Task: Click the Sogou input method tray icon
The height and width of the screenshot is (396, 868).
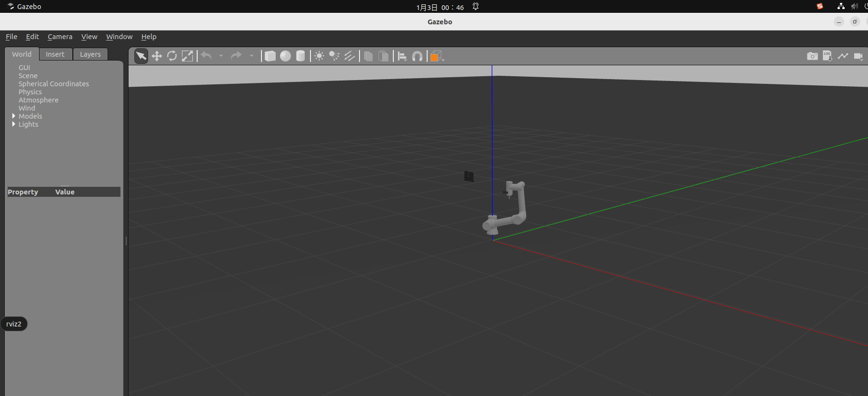Action: click(820, 7)
